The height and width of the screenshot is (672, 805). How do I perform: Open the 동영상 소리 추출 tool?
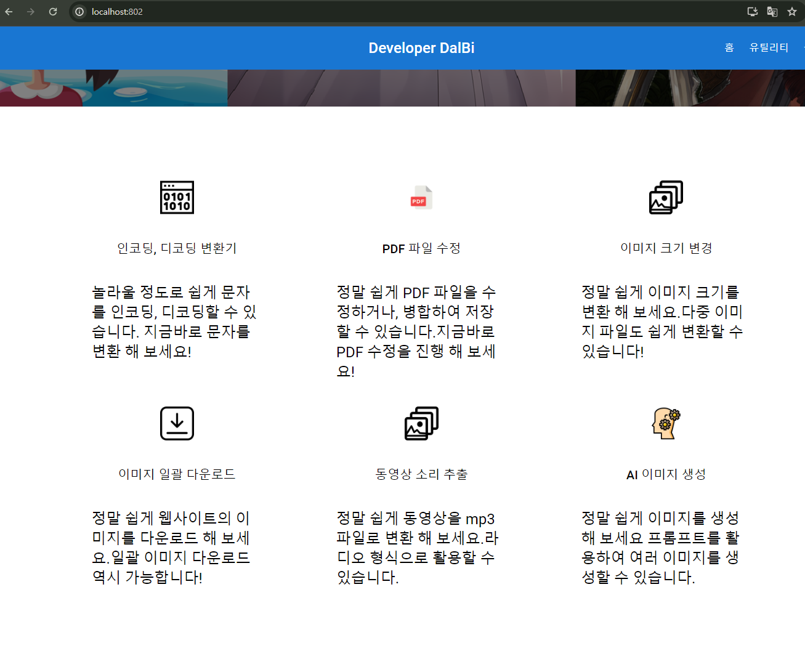421,474
